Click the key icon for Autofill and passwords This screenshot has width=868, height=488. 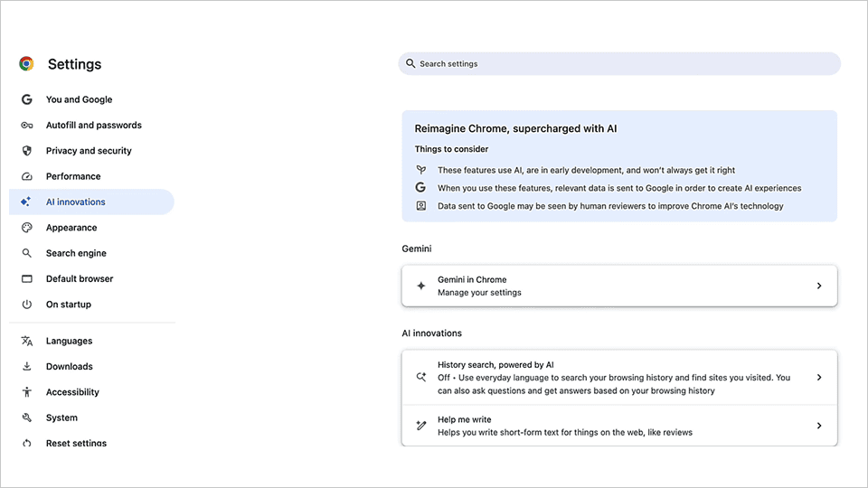pos(26,125)
